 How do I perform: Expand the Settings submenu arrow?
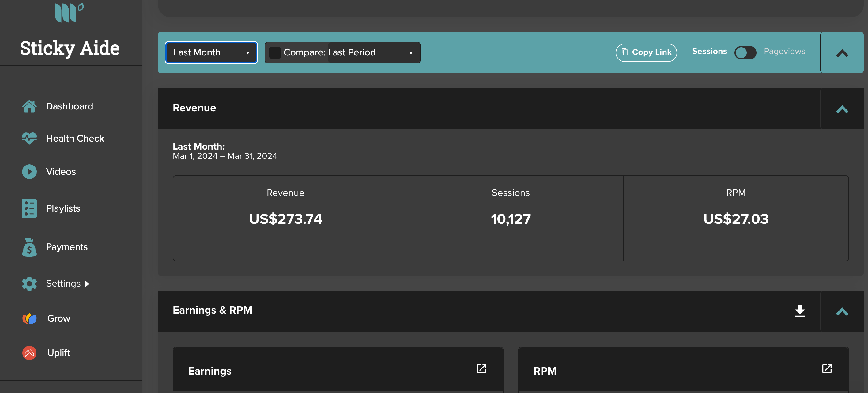pos(87,284)
